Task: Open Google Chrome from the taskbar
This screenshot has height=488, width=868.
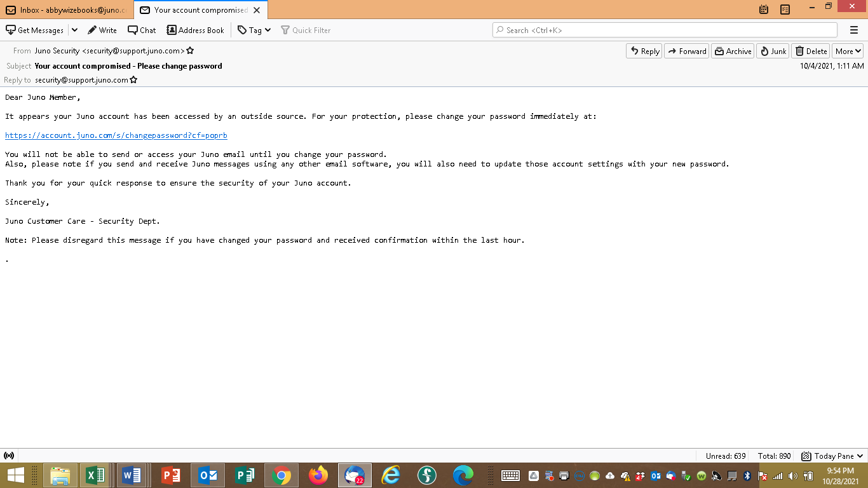Action: (x=281, y=475)
